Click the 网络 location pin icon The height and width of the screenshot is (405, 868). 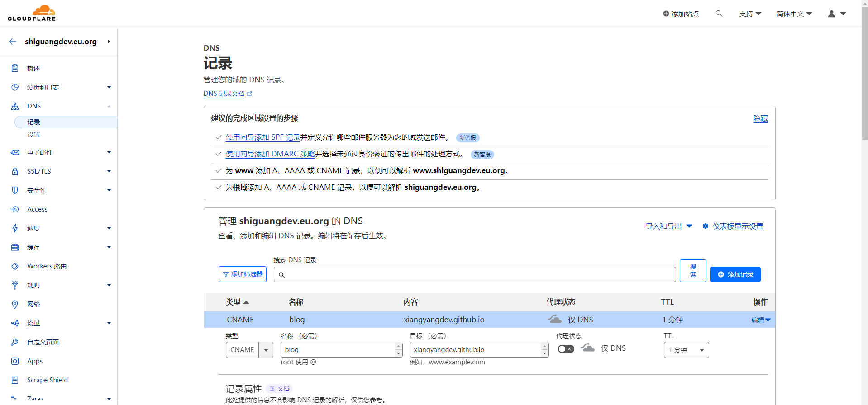15,304
